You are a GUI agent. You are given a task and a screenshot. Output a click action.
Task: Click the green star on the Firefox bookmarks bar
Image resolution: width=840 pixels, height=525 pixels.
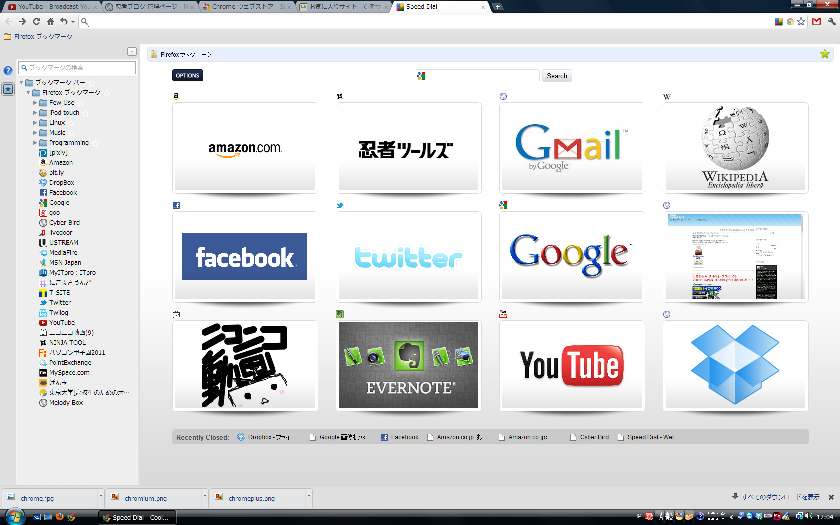(825, 54)
